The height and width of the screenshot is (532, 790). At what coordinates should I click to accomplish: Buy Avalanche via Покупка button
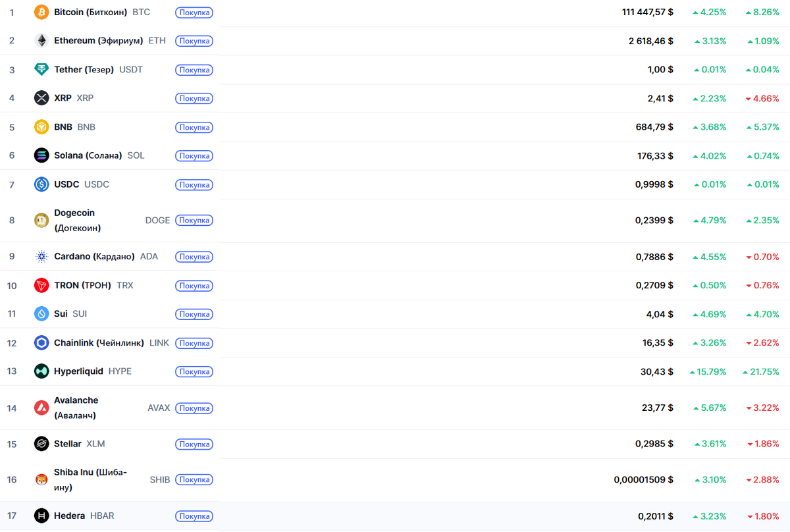pos(194,408)
